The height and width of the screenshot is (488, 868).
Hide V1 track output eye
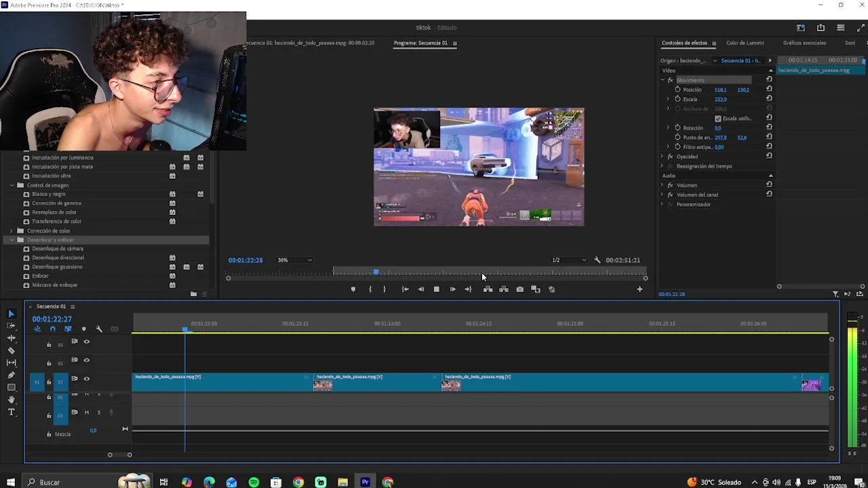86,379
